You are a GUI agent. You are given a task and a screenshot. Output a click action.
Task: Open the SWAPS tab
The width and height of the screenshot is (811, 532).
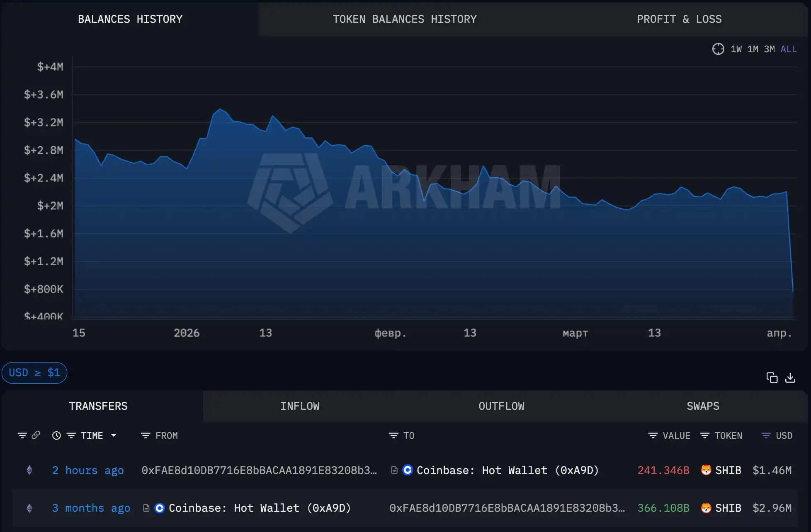tap(703, 406)
